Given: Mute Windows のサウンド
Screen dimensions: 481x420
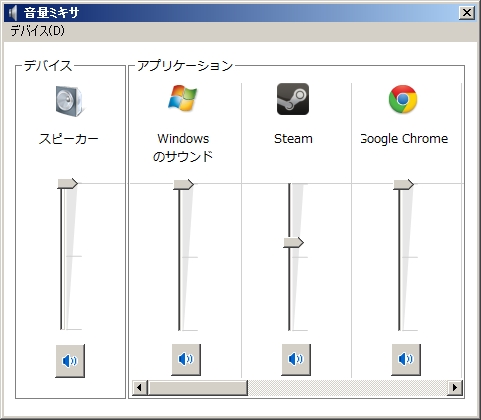Looking at the screenshot, I should pyautogui.click(x=186, y=360).
